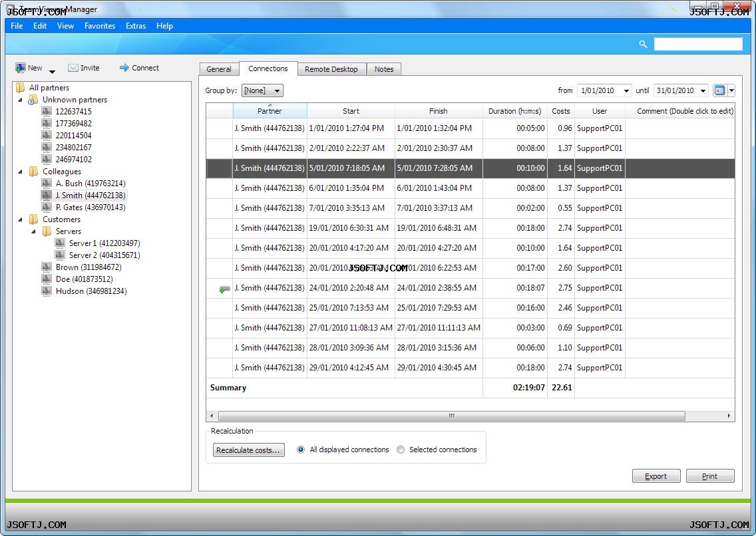Open the date range preset dropdown arrow
This screenshot has width=756, height=536.
coord(731,90)
